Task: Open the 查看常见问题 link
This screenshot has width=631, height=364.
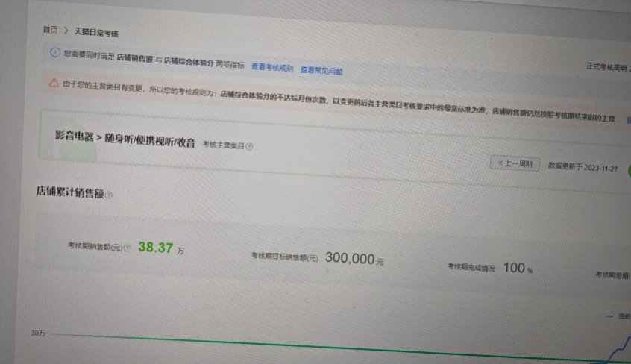Action: [x=321, y=70]
